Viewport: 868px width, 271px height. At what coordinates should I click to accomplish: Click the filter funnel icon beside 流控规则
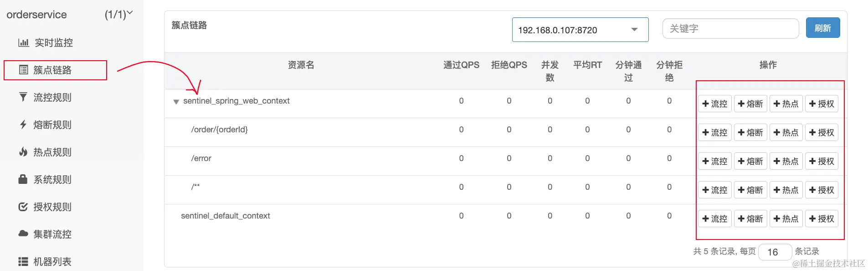point(23,97)
